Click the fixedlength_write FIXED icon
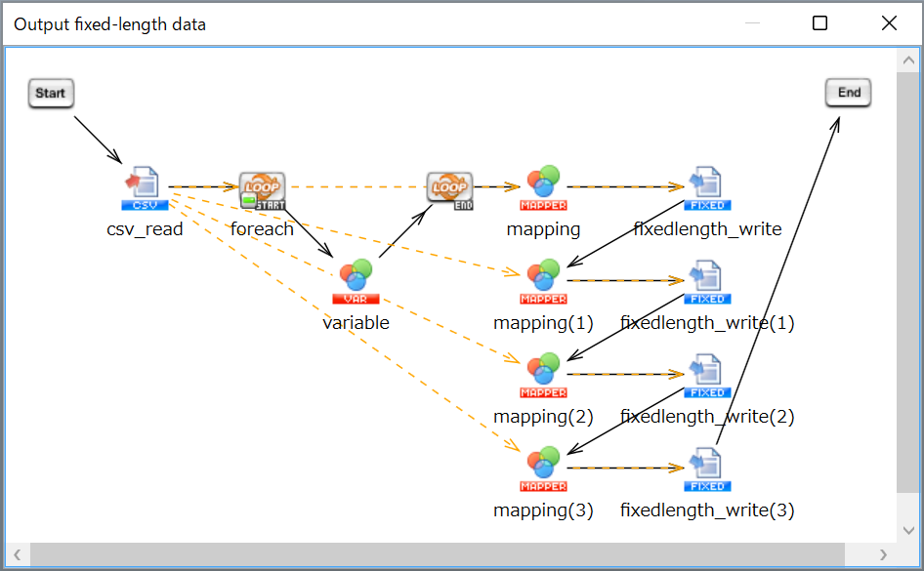 tap(707, 188)
